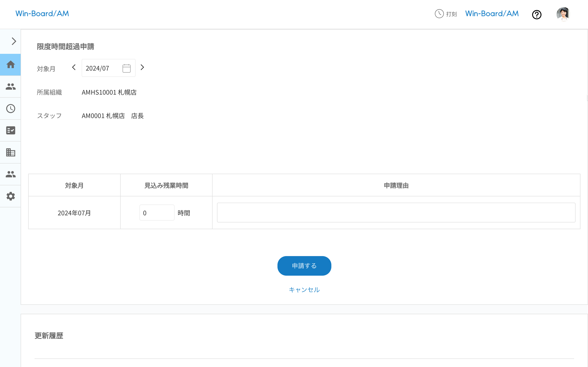Click the 見込み残業時間 hours input field
The height and width of the screenshot is (367, 588).
(157, 212)
